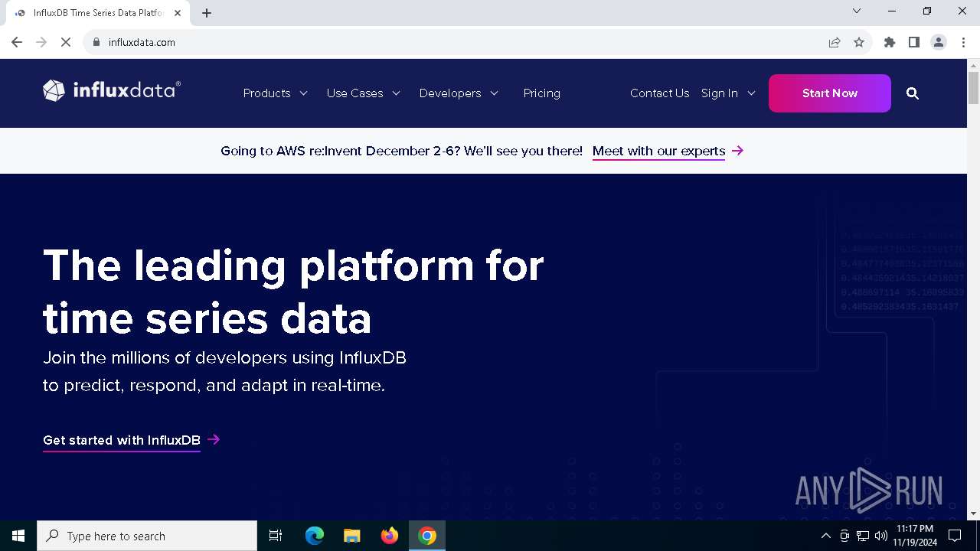This screenshot has width=980, height=551.
Task: Open Windows Start menu
Action: click(x=18, y=536)
